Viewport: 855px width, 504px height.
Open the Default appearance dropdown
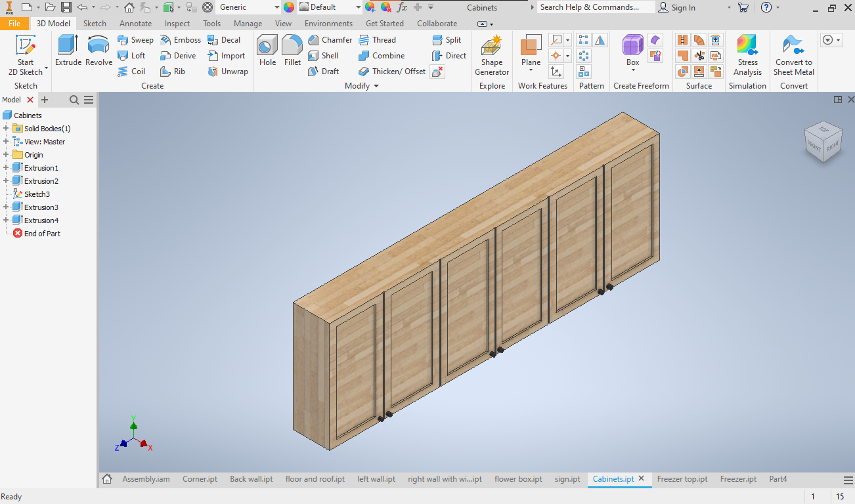(330, 7)
